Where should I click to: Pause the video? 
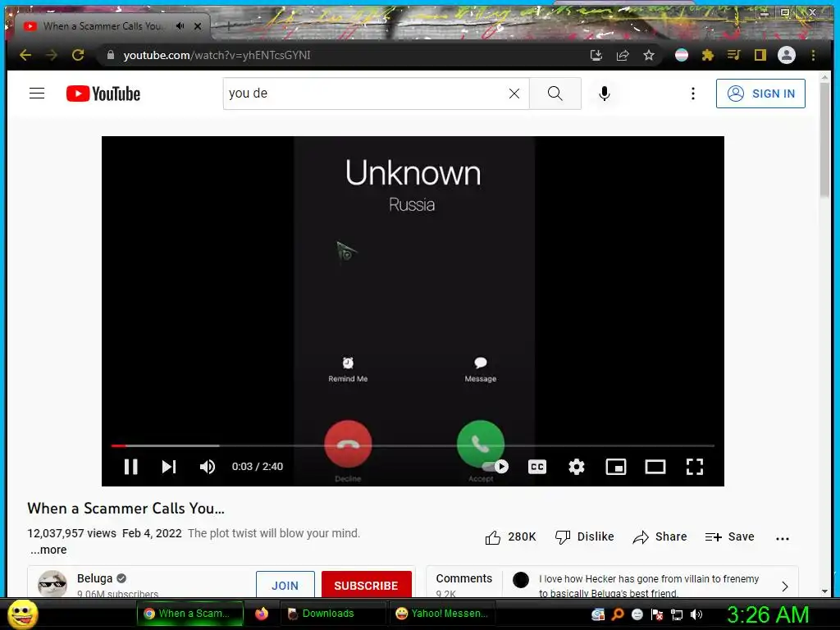click(130, 467)
